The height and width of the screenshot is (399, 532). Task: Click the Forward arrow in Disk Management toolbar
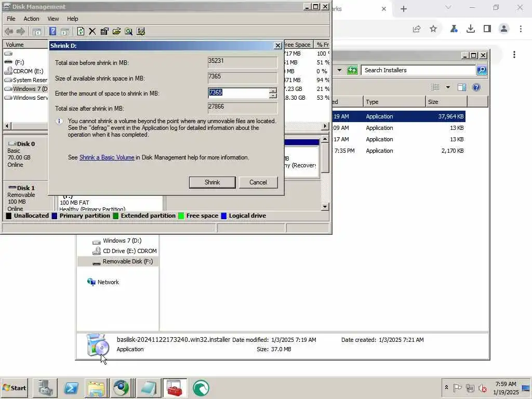coord(21,32)
